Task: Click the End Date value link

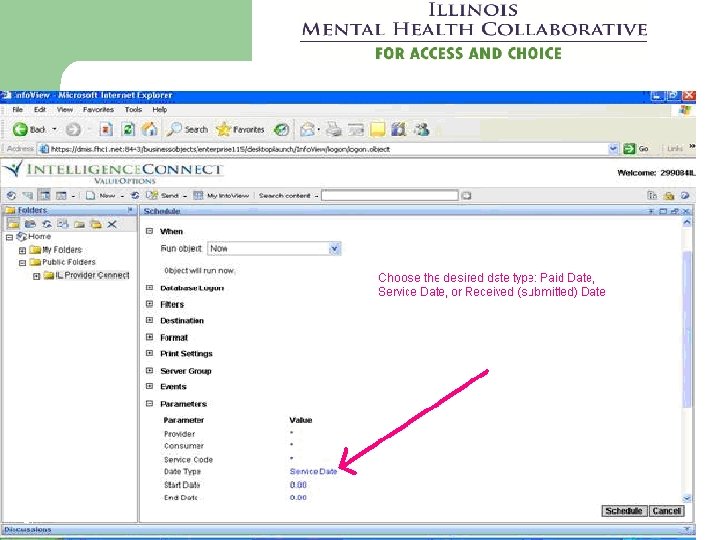Action: tap(298, 498)
